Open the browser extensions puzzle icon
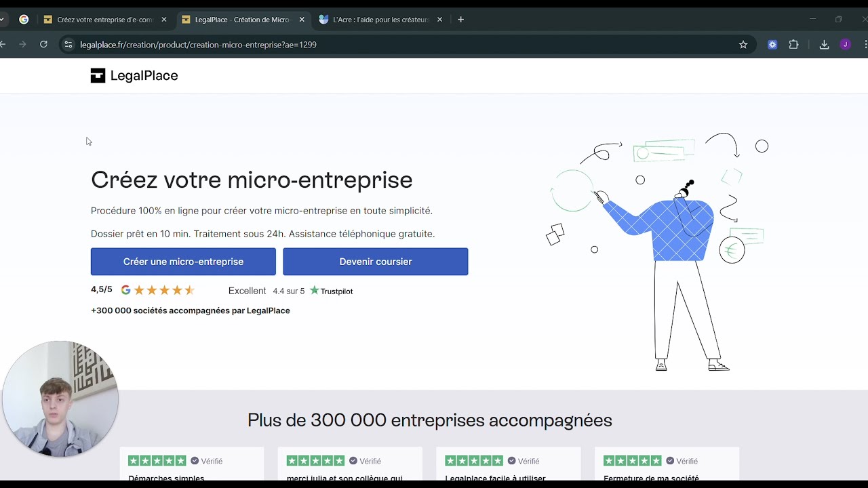Screen dimensions: 868x488 (x=793, y=45)
